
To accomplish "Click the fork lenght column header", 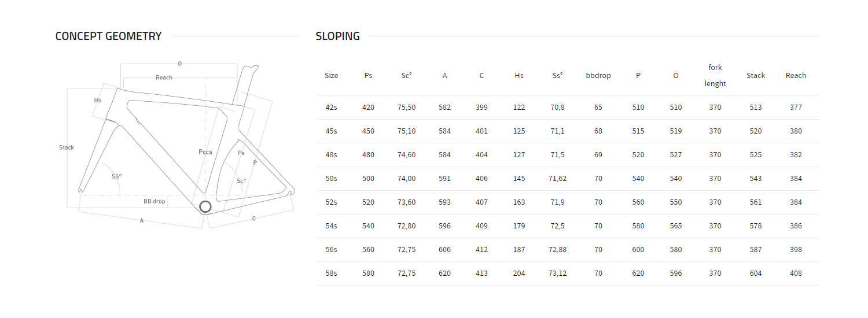I will [x=715, y=76].
